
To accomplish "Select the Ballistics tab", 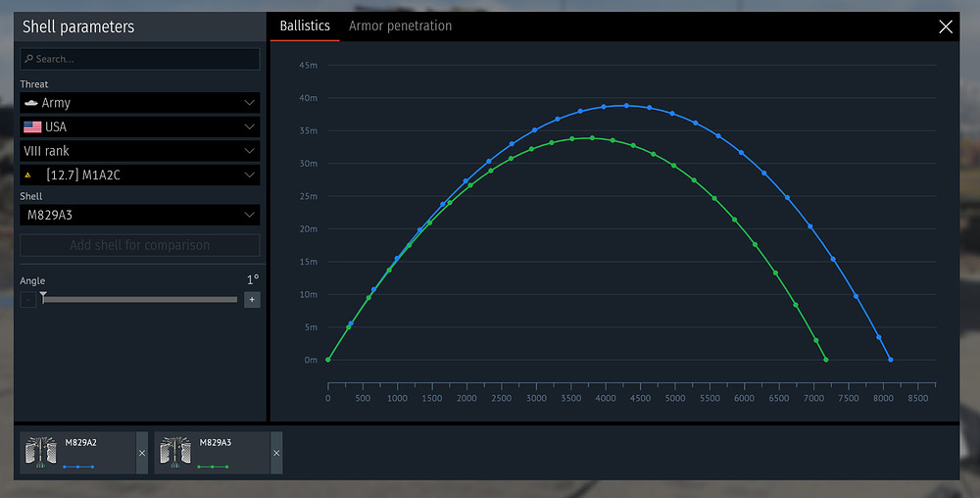I will [305, 26].
